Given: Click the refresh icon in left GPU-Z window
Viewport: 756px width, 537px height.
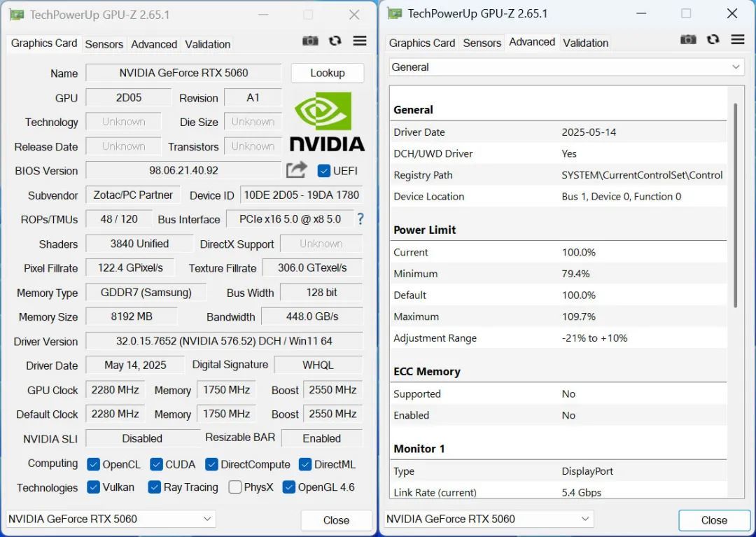Looking at the screenshot, I should [x=335, y=41].
